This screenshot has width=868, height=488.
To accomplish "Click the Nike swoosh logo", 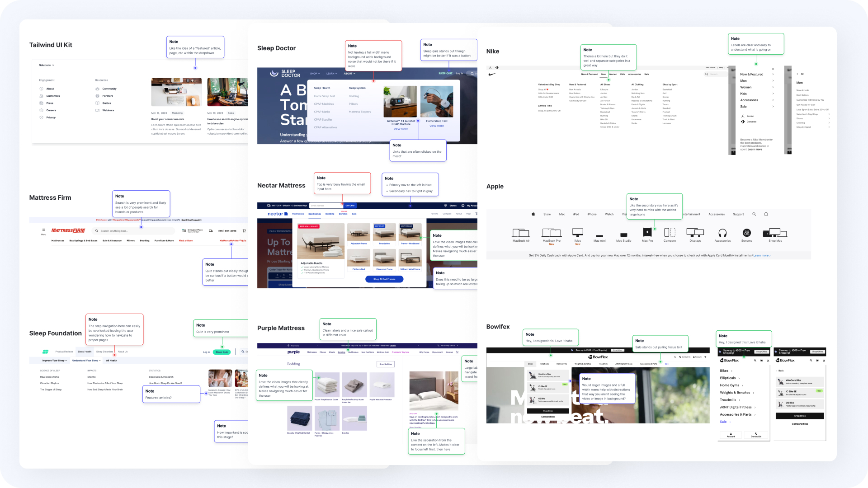I will pyautogui.click(x=492, y=74).
